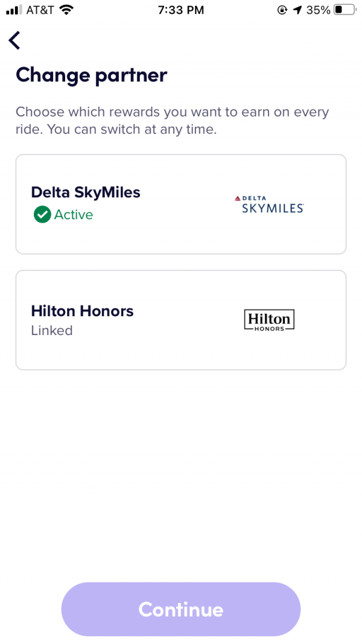
Task: Tap the location arrow status icon
Action: [x=297, y=10]
